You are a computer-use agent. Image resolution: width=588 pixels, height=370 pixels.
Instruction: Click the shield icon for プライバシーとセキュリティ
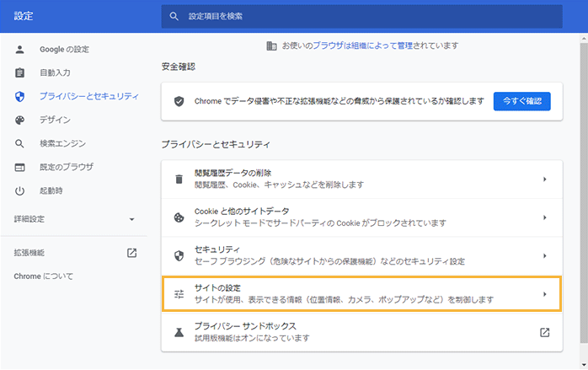(x=20, y=97)
